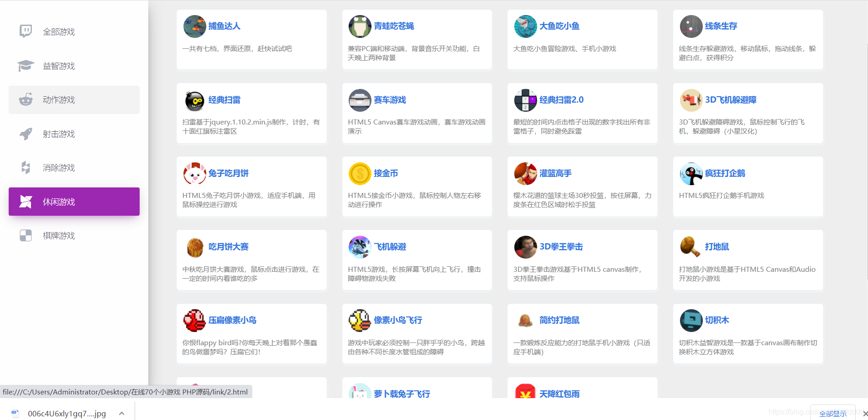
Task: Click the 接金币 game title
Action: (x=386, y=173)
